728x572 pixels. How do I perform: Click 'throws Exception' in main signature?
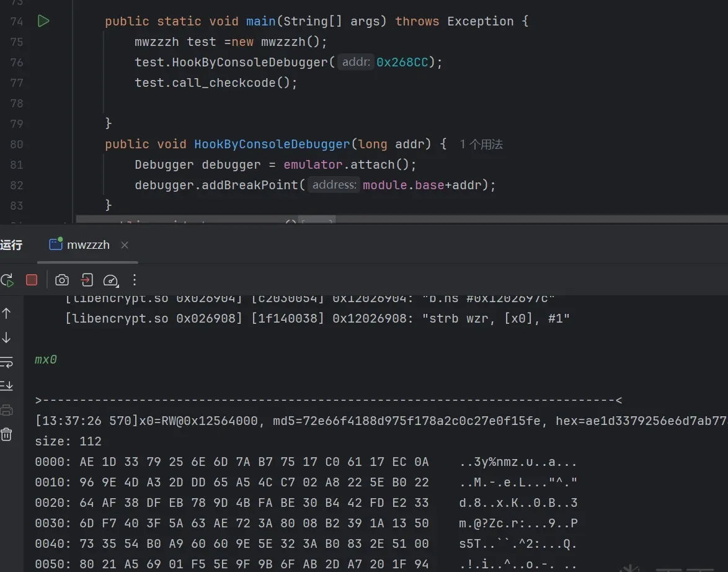[x=454, y=21]
